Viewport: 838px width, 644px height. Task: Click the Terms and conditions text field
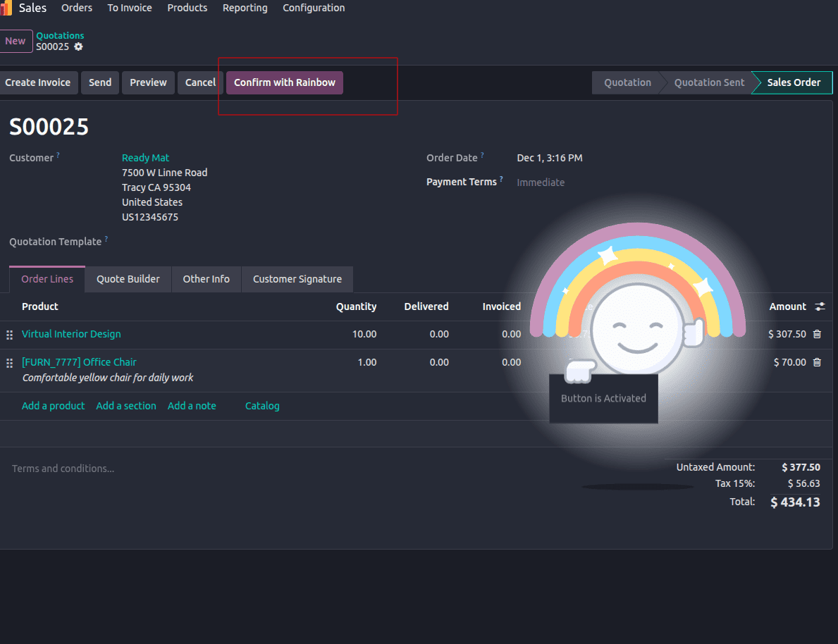63,468
